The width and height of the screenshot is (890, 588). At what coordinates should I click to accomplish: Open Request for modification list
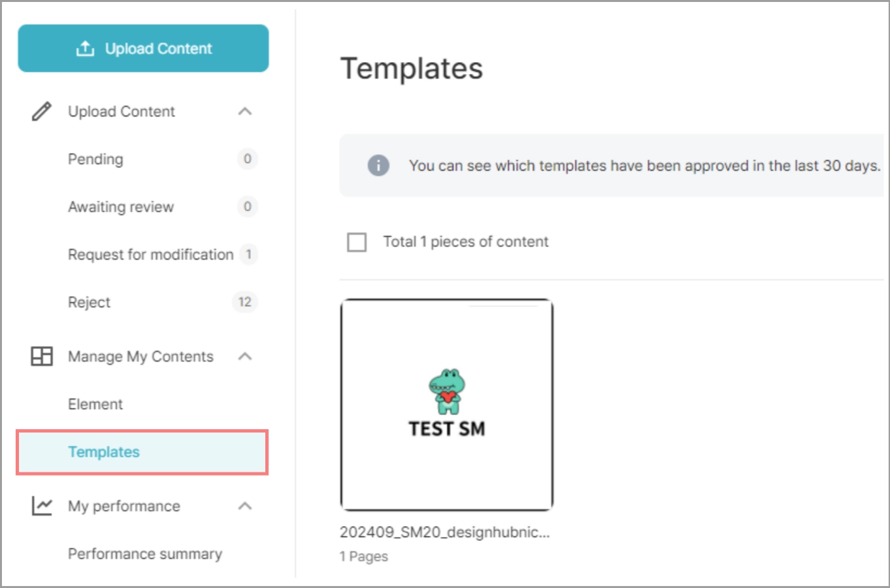pyautogui.click(x=150, y=254)
